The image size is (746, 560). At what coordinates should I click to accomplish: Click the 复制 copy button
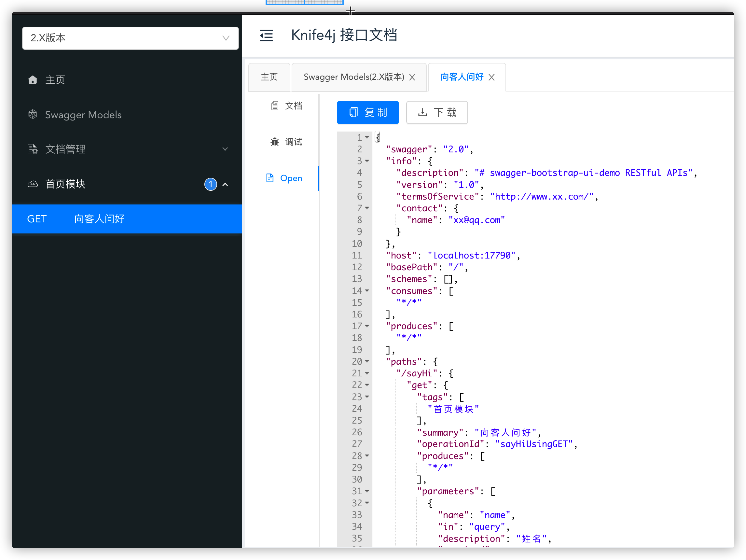tap(367, 112)
